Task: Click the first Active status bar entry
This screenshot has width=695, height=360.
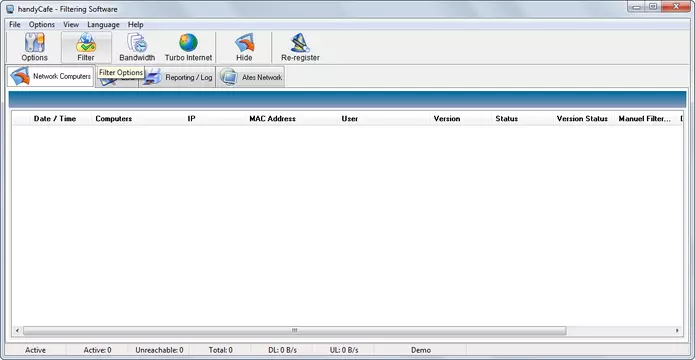Action: (35, 350)
